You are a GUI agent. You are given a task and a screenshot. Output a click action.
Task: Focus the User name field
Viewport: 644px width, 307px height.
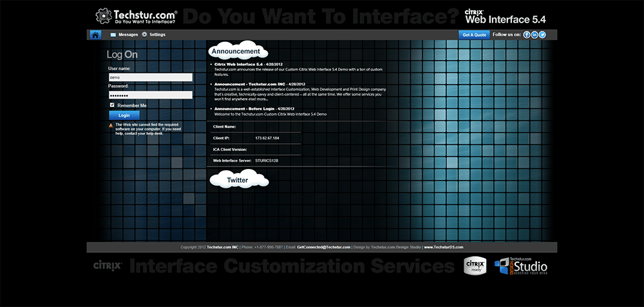click(x=150, y=77)
